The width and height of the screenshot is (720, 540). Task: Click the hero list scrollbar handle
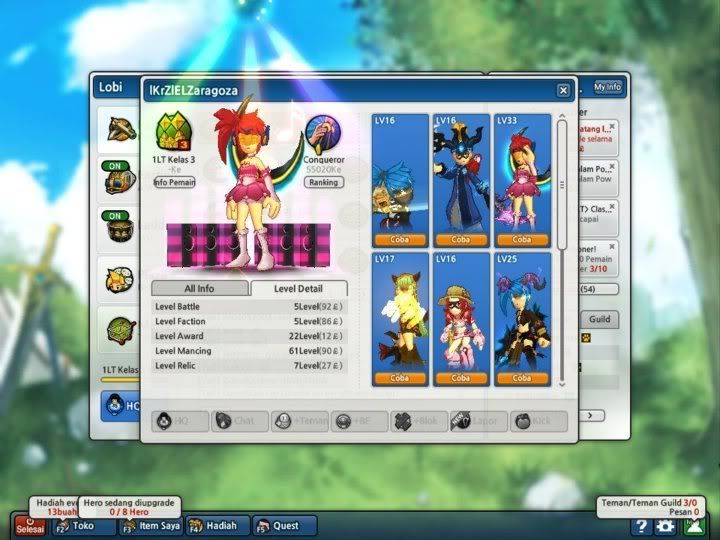click(x=562, y=185)
